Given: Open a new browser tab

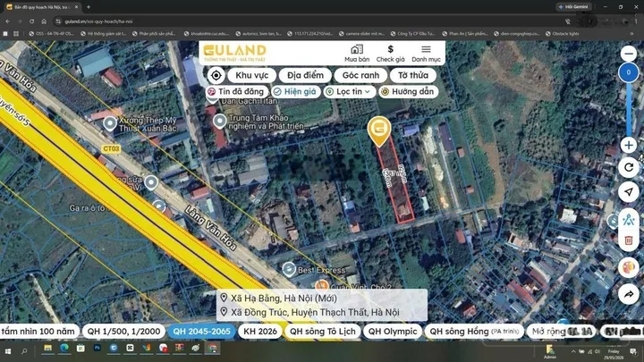Looking at the screenshot, I should tap(89, 7).
